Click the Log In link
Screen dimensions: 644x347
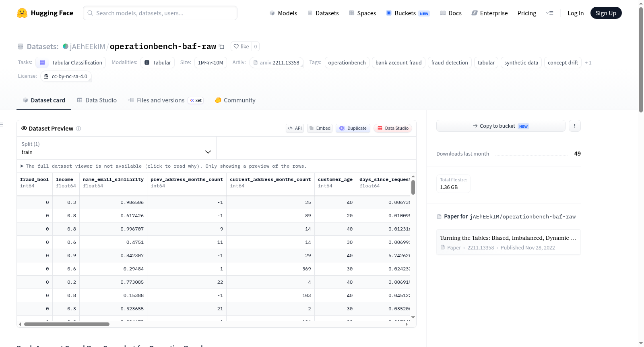tap(576, 13)
